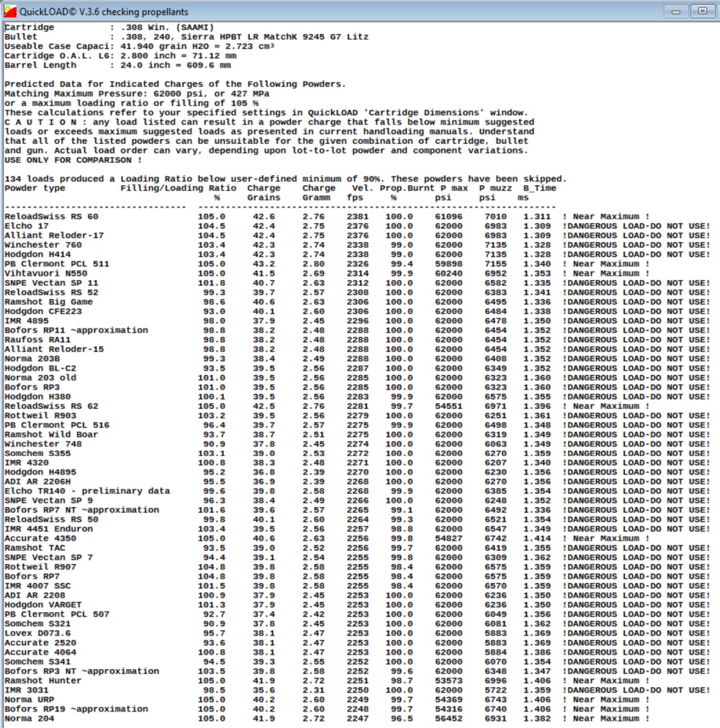
Task: Minimize the QuickLOAD checking propellants window
Action: click(x=676, y=12)
